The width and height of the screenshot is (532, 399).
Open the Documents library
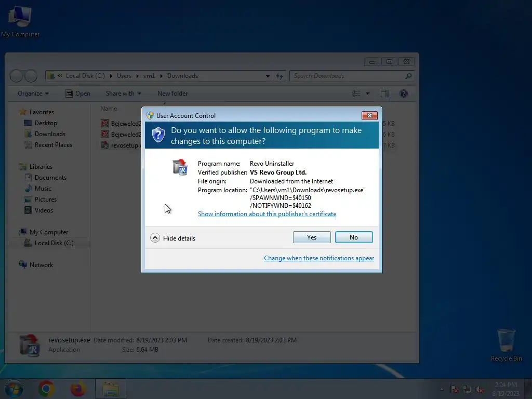tap(50, 178)
